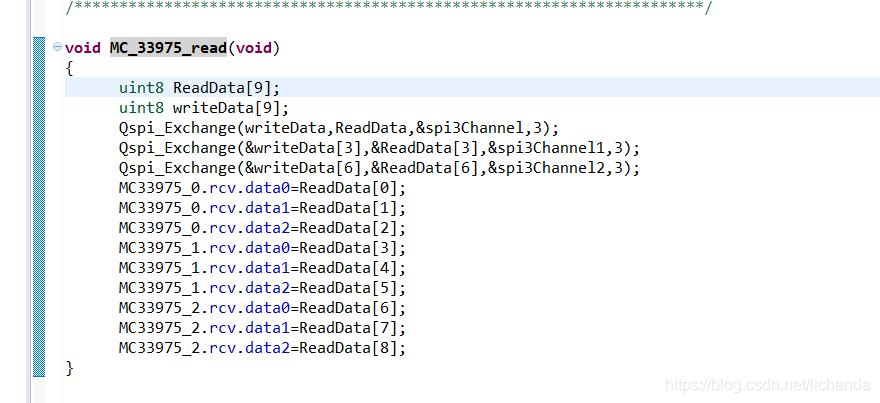This screenshot has width=880, height=403.
Task: Click the MC33975_1.rcv.data0=ReadData[3] line
Action: coord(262,248)
